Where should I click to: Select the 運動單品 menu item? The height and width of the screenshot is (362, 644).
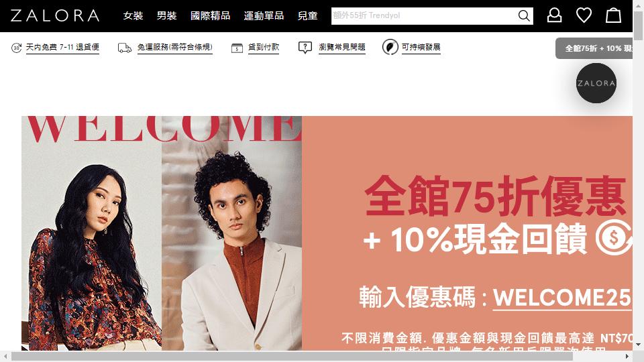(x=264, y=15)
